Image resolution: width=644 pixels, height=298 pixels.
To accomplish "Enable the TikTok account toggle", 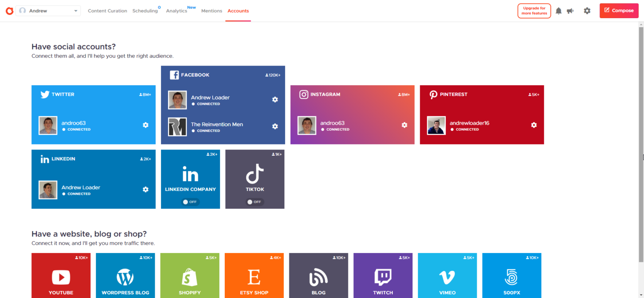I will click(254, 201).
